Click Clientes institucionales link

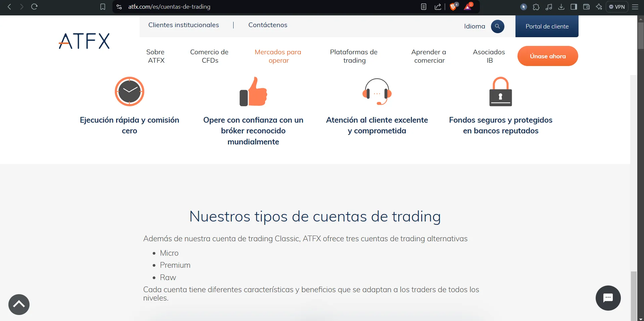coord(184,25)
